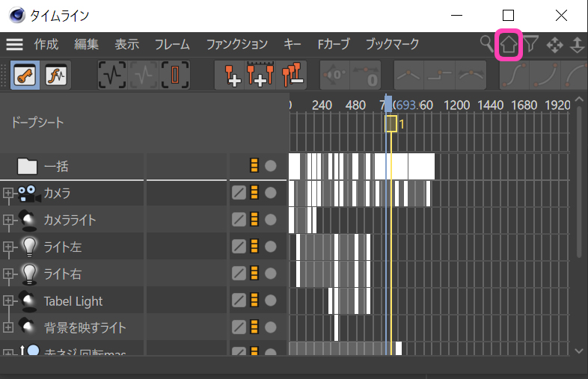The width and height of the screenshot is (588, 379).
Task: Toggle the grey dot on カメラ row
Action: [271, 193]
